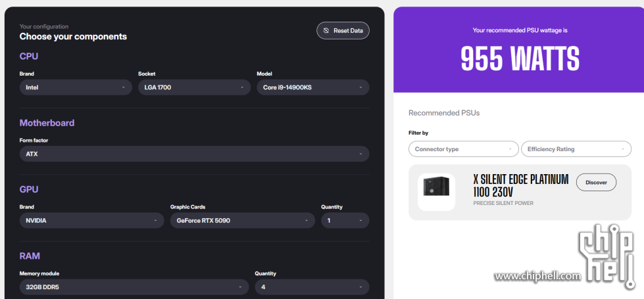Open Memory module dropdown 32GB DDR5
This screenshot has height=299, width=644.
point(134,287)
